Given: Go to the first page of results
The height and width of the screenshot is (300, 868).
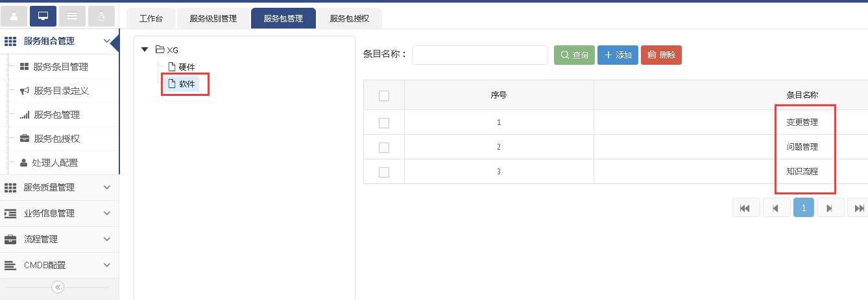Looking at the screenshot, I should (x=745, y=208).
